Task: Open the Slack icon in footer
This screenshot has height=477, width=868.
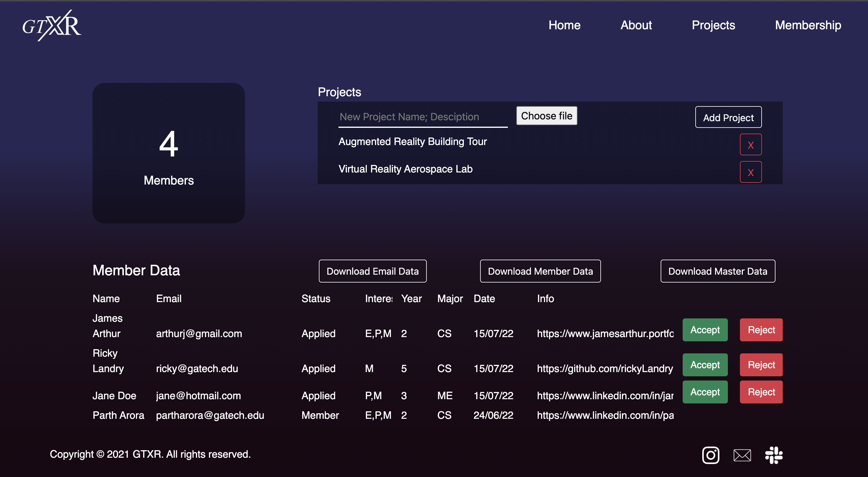Action: (x=774, y=455)
